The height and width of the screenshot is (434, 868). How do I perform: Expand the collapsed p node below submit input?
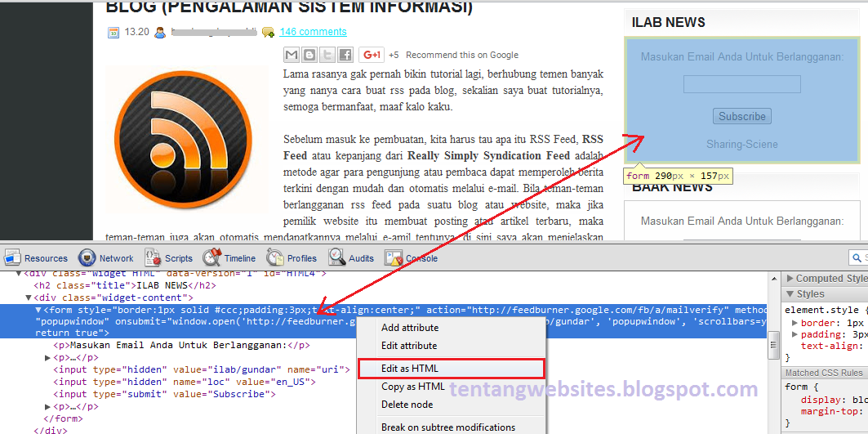pos(47,406)
